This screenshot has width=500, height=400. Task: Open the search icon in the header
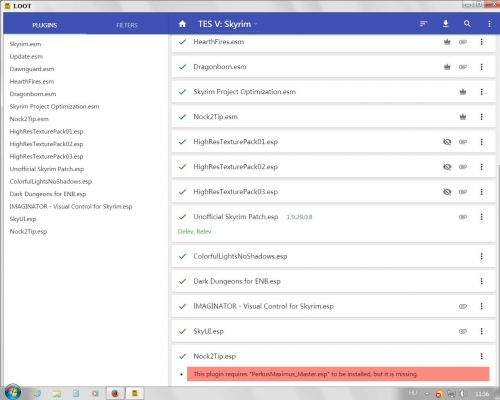coord(467,24)
